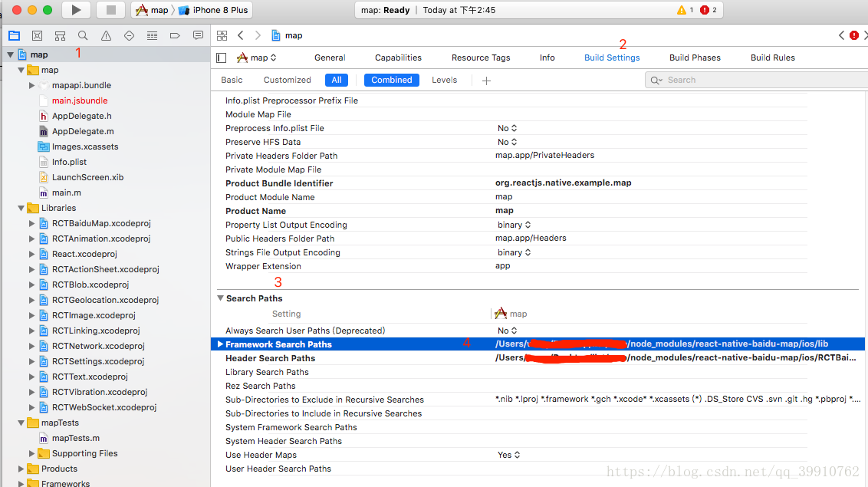Open the Debug navigator icon
868x487 pixels.
[153, 35]
